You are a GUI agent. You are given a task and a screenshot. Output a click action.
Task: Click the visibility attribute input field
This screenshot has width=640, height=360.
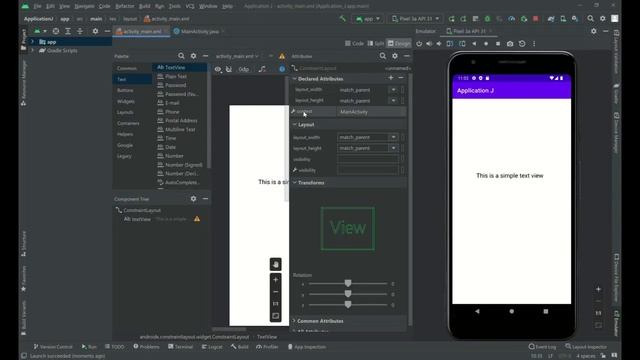pos(367,159)
